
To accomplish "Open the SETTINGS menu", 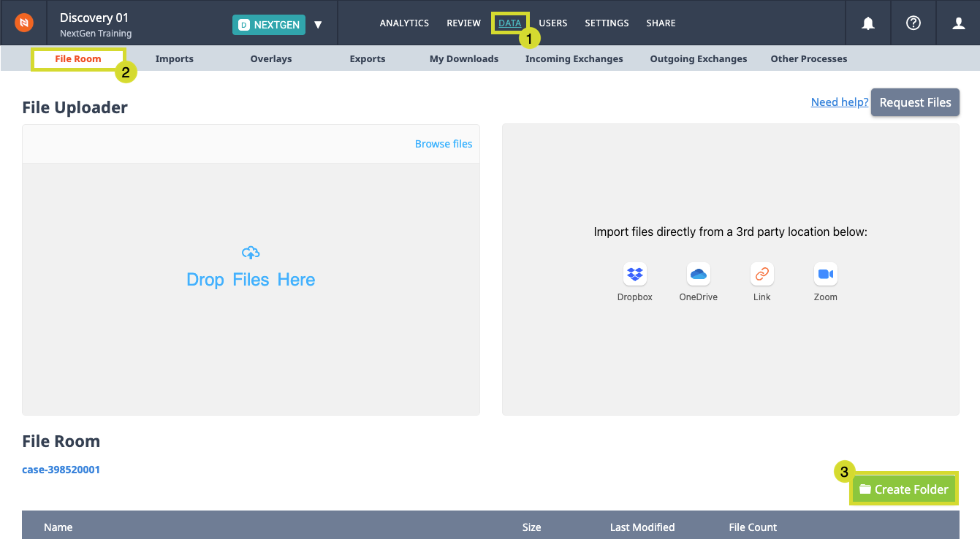I will (x=607, y=23).
